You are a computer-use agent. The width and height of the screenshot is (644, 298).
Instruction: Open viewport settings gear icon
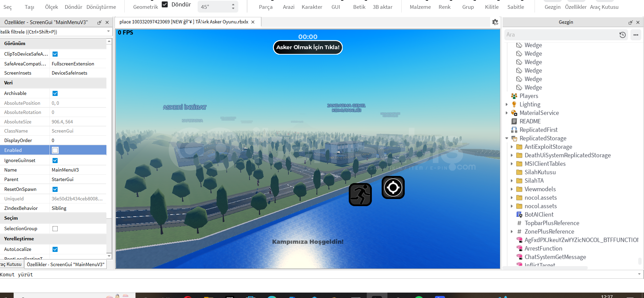tap(495, 22)
